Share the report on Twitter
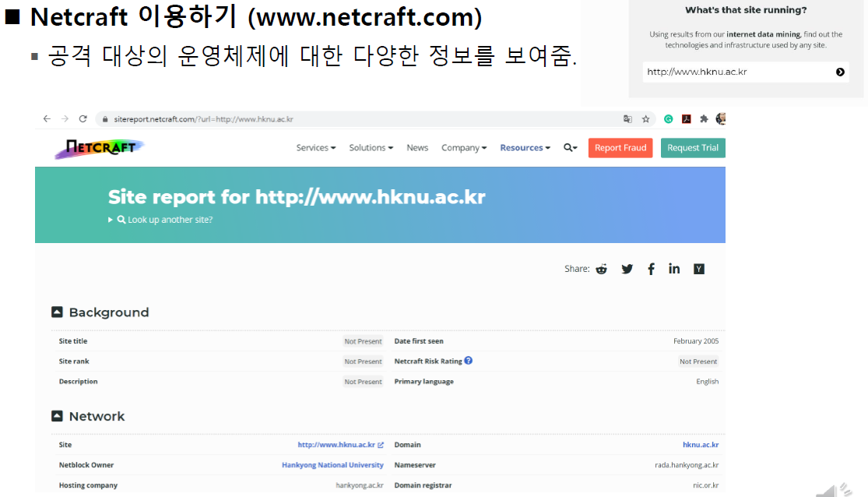 pos(627,269)
